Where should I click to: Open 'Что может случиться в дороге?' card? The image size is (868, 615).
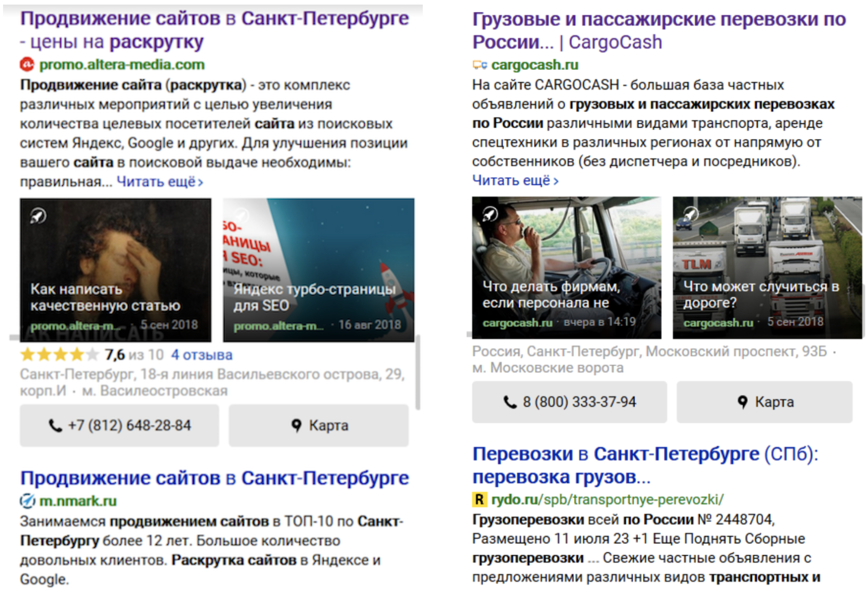tap(768, 268)
